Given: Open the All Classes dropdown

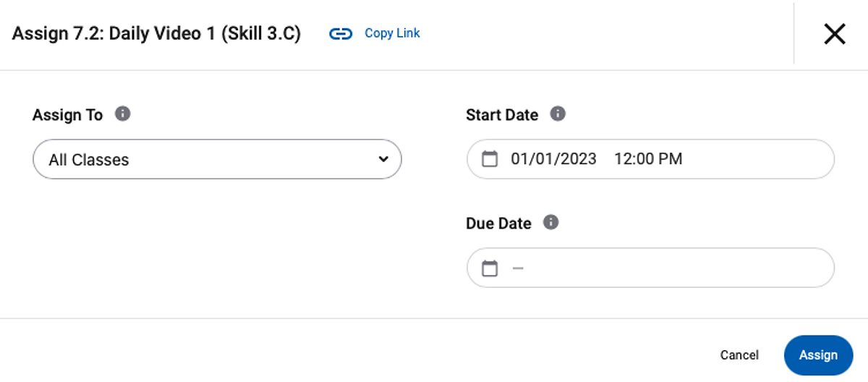Looking at the screenshot, I should tap(217, 159).
